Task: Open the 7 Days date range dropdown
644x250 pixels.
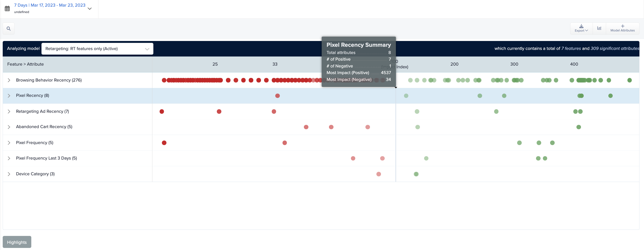Action: pyautogui.click(x=90, y=8)
